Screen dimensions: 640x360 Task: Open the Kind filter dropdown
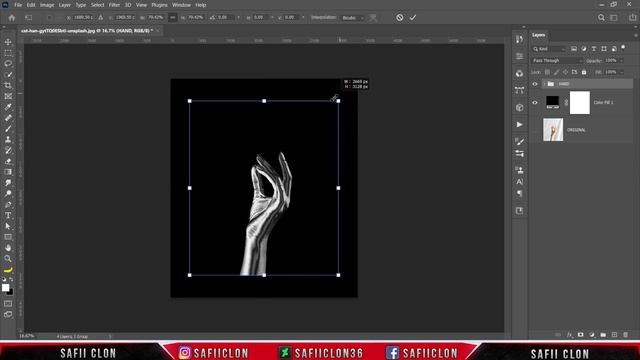click(549, 49)
